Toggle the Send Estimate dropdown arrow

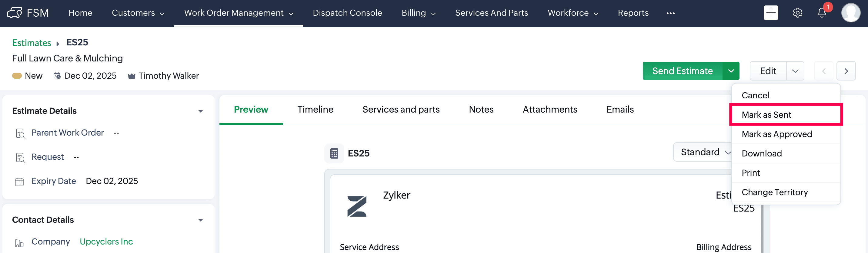tap(730, 71)
